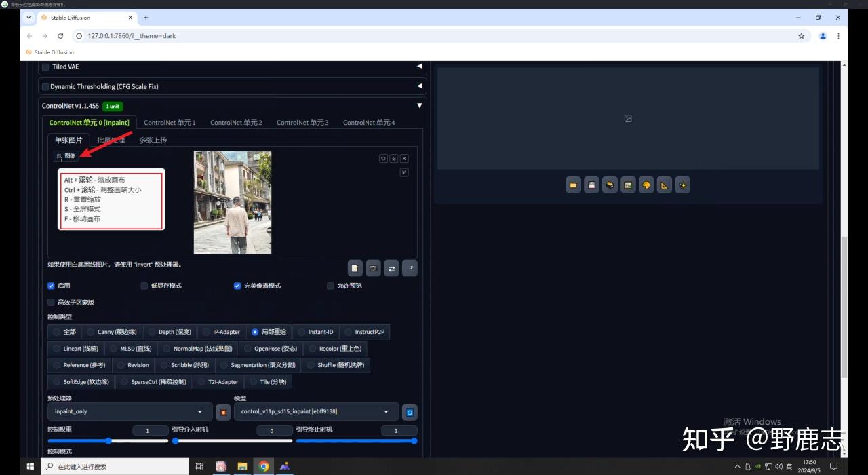Viewport: 868px width, 475px height.
Task: Click the undo icon above ControlNet canvas
Action: 383,158
